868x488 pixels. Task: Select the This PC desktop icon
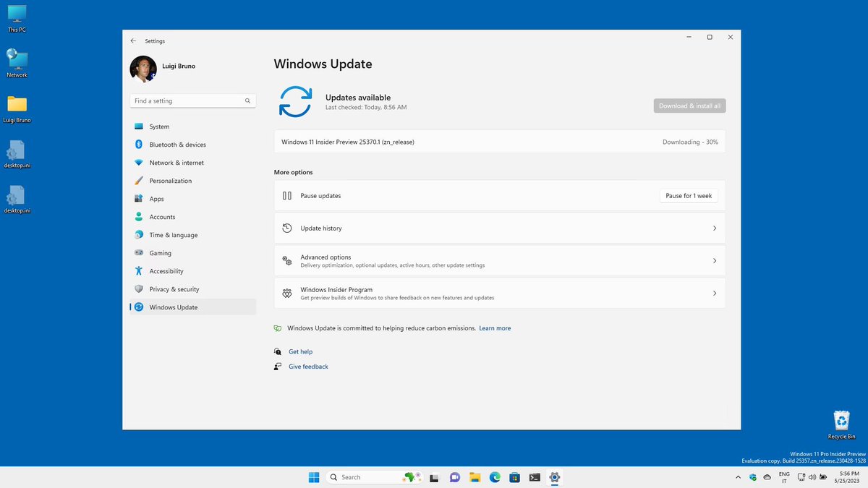tap(17, 19)
